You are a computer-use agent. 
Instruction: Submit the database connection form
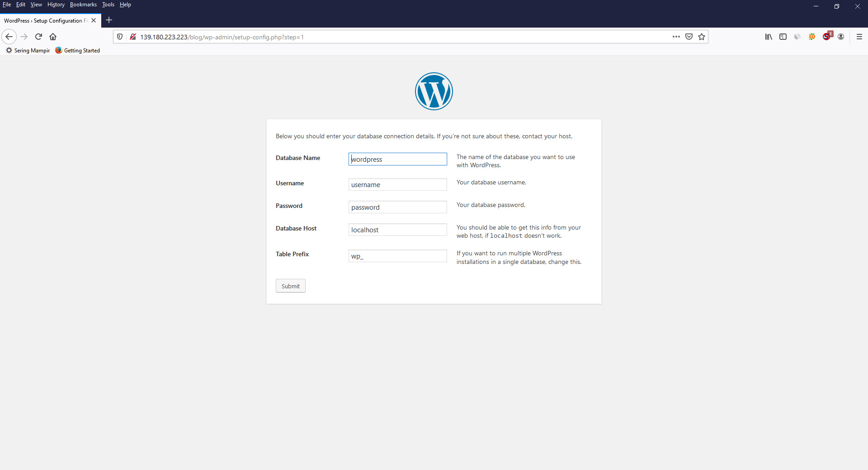click(290, 286)
